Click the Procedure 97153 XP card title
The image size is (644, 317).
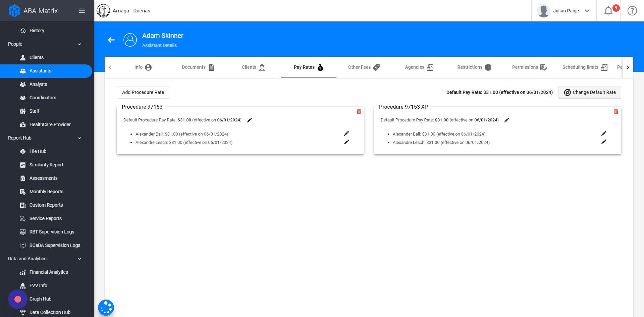pyautogui.click(x=404, y=107)
